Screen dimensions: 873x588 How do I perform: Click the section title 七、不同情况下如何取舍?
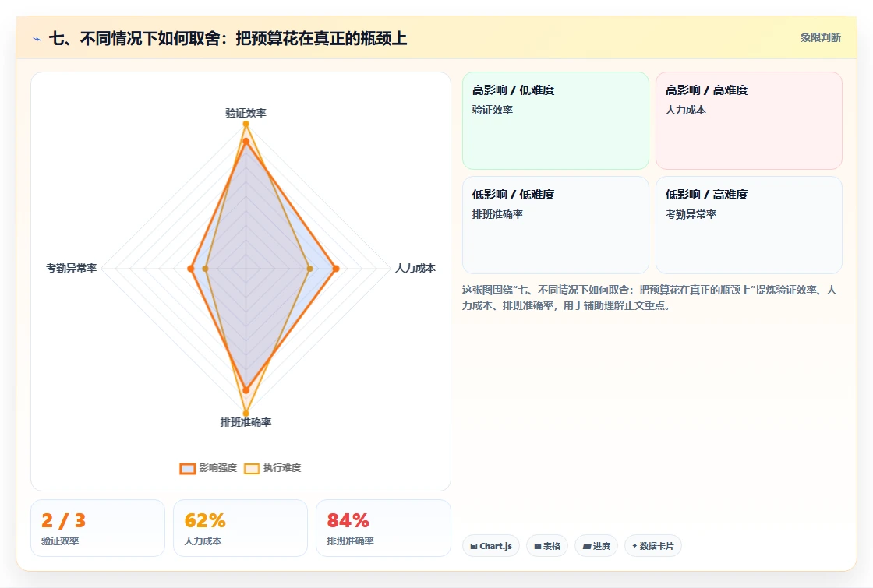(228, 38)
